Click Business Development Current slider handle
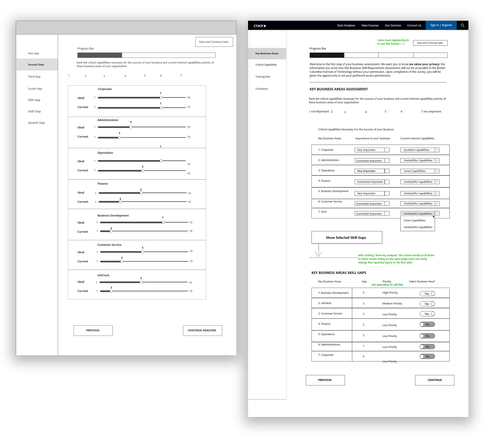 click(111, 231)
